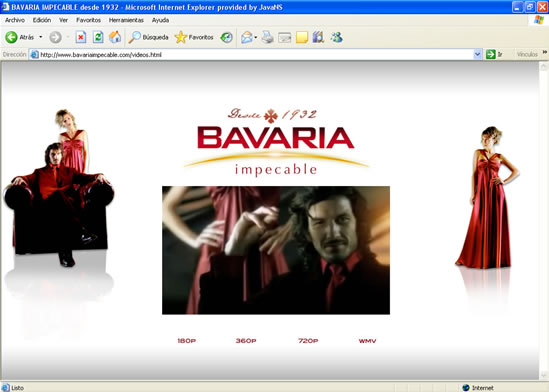Open the Herramientas menu
This screenshot has height=392, width=549.
(x=126, y=20)
